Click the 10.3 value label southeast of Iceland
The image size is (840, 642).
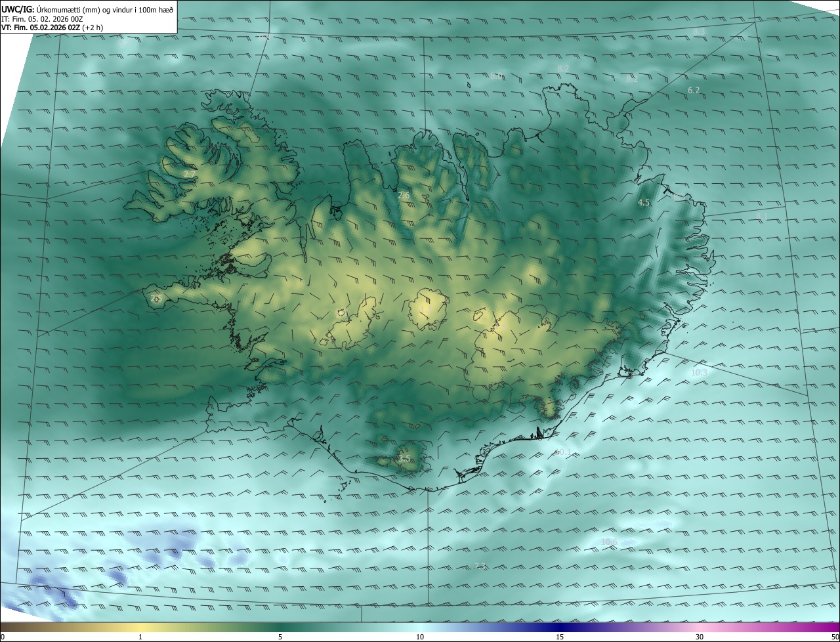coord(700,373)
